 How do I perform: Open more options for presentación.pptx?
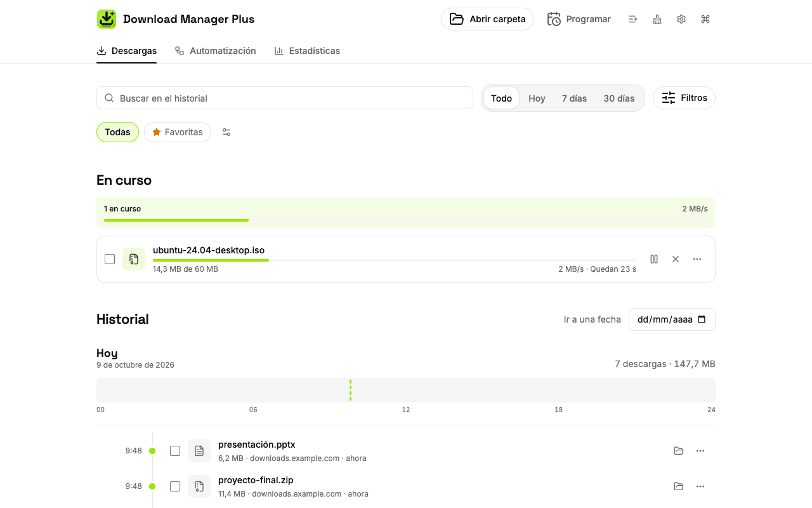(x=700, y=451)
